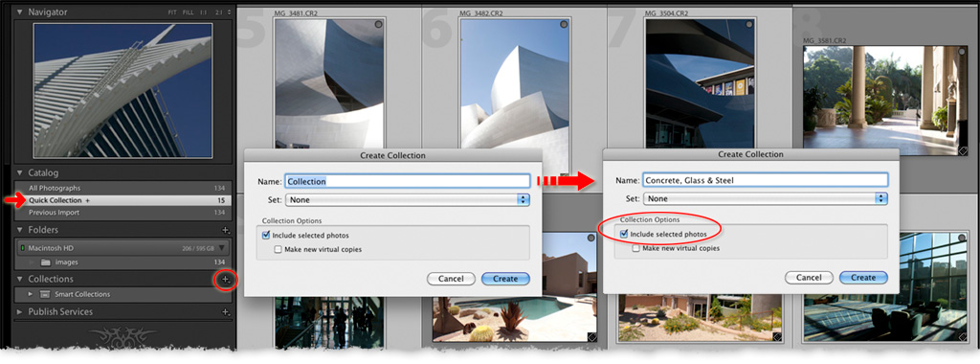Click the plus sign beside Quick Collection
The width and height of the screenshot is (980, 364).
pyautogui.click(x=87, y=201)
